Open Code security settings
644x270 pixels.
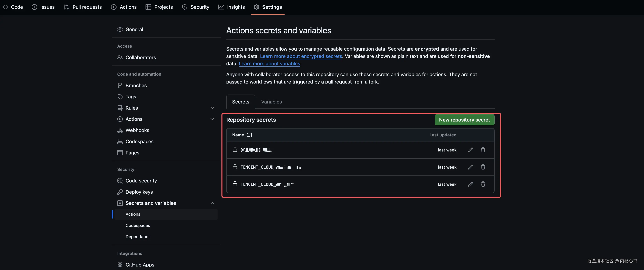click(141, 181)
